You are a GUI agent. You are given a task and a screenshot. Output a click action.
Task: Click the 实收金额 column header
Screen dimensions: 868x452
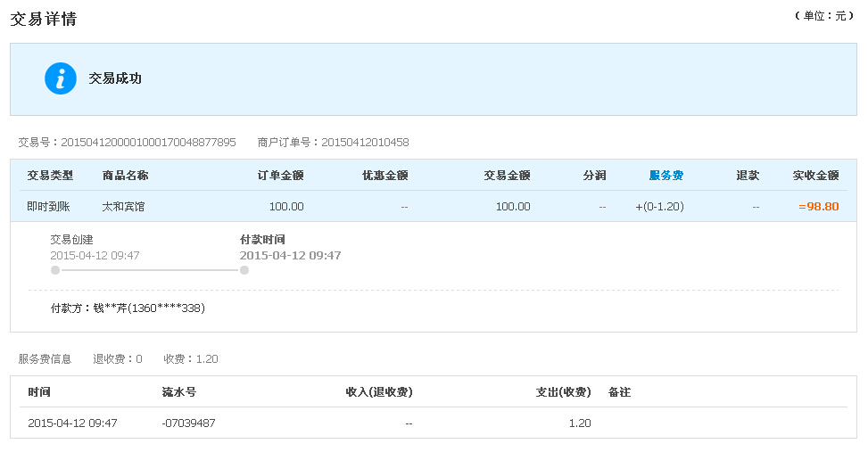coord(816,176)
